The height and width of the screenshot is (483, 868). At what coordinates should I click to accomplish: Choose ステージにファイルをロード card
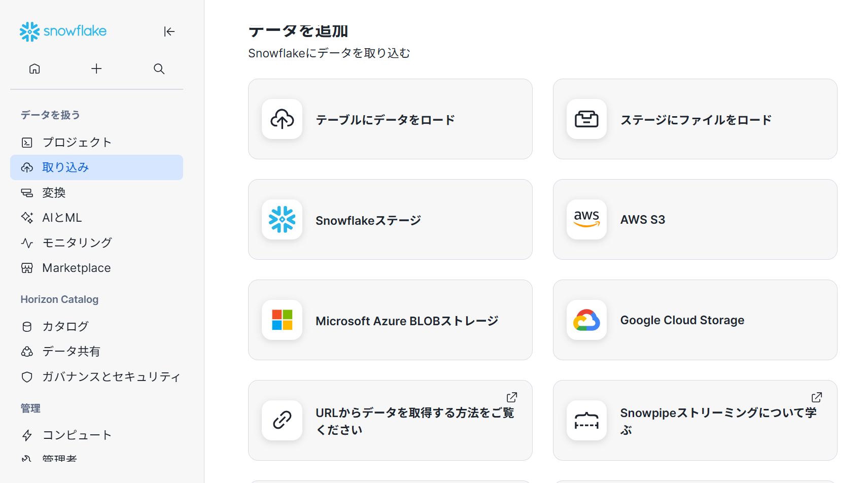(x=695, y=119)
